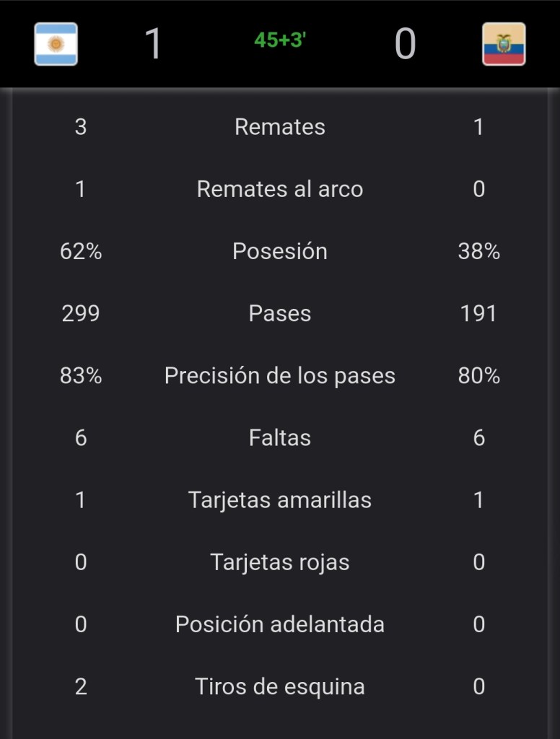Screen dimensions: 560x739
Task: Tap the Tarjetas amarillas label
Action: tap(280, 499)
